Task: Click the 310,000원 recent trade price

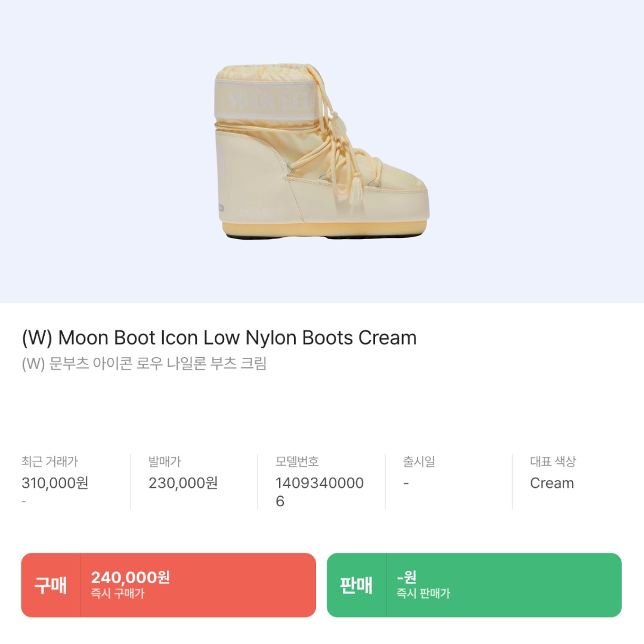Action: [55, 483]
